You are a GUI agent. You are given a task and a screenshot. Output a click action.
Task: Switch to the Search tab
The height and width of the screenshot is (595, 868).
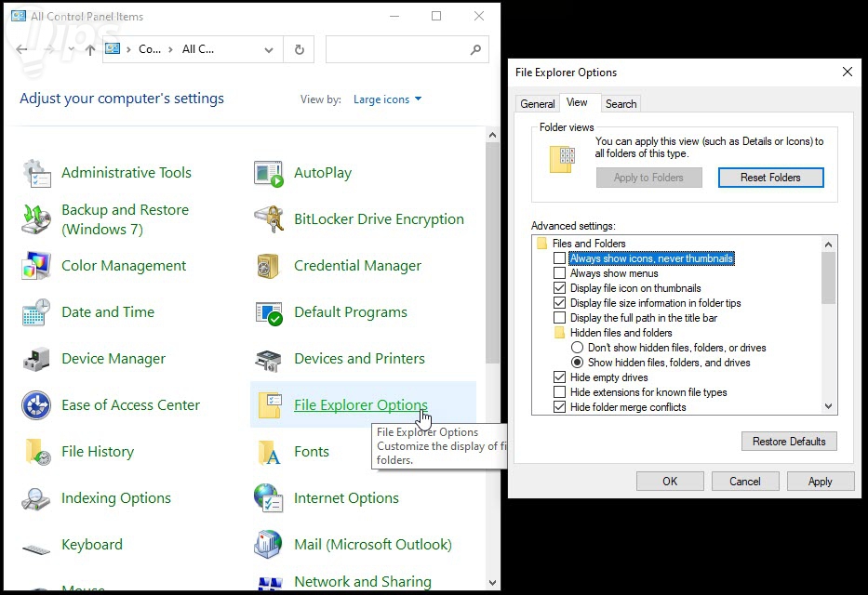click(621, 104)
